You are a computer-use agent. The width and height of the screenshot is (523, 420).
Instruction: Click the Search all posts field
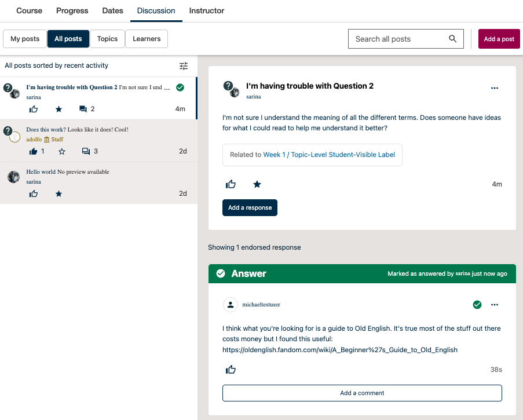(x=400, y=39)
